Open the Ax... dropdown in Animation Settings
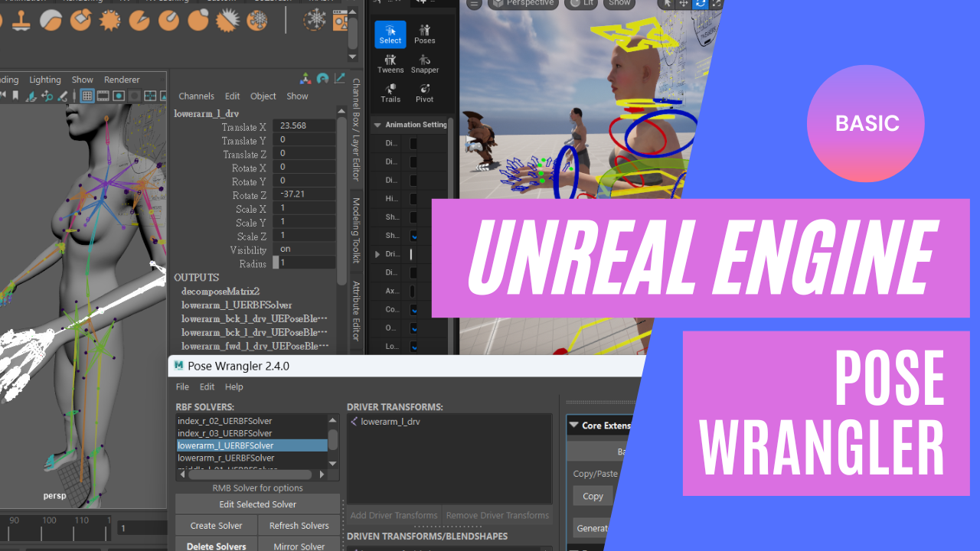The image size is (980, 551). pyautogui.click(x=413, y=291)
